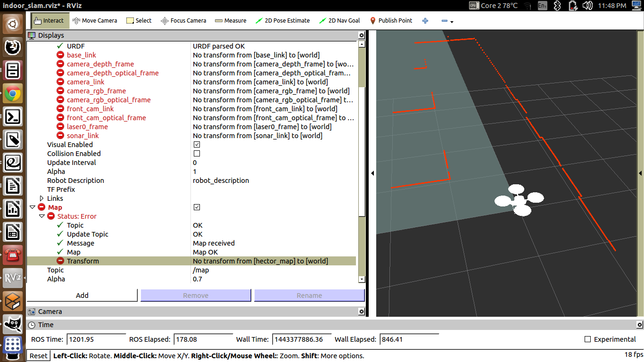This screenshot has width=644, height=362.
Task: Collapse the Map display entry
Action: (x=33, y=207)
